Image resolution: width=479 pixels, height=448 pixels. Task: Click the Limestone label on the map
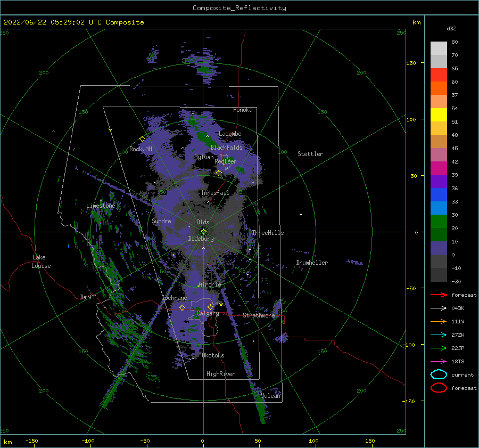point(101,206)
